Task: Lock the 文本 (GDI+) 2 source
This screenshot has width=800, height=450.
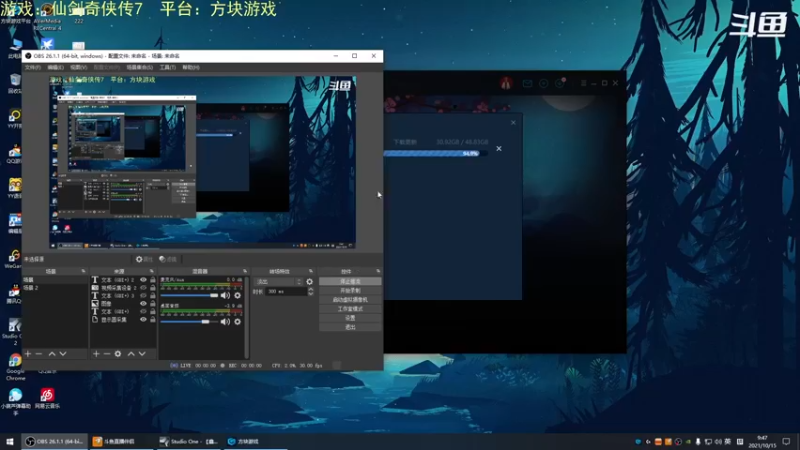Action: pos(153,280)
